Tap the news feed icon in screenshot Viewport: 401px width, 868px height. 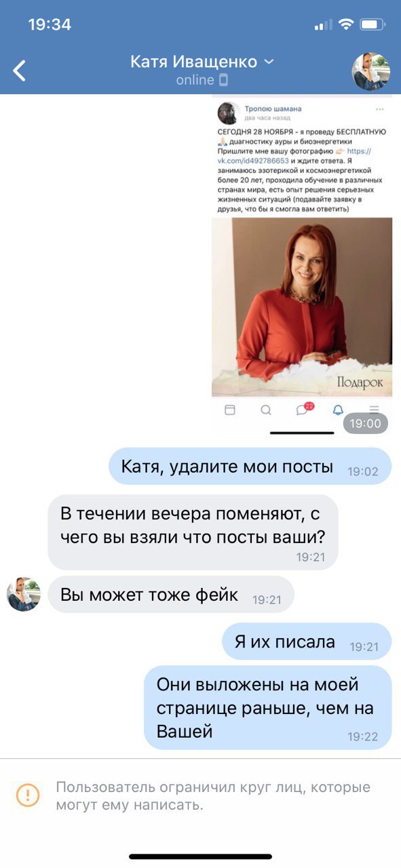(x=230, y=410)
